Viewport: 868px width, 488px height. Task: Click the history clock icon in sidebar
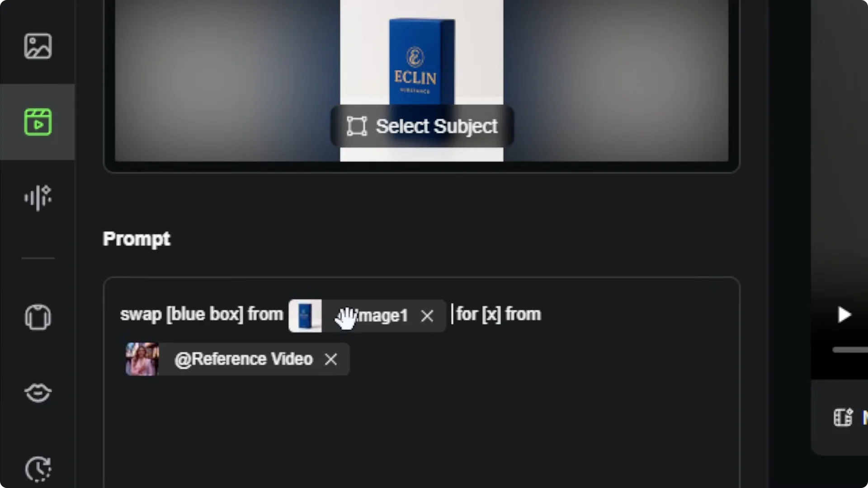(38, 469)
